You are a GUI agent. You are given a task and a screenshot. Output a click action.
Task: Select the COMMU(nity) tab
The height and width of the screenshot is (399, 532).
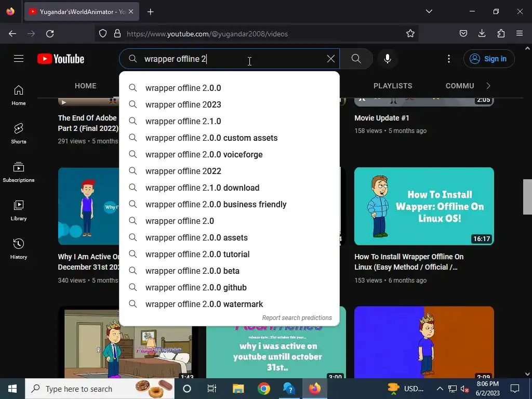click(x=460, y=86)
